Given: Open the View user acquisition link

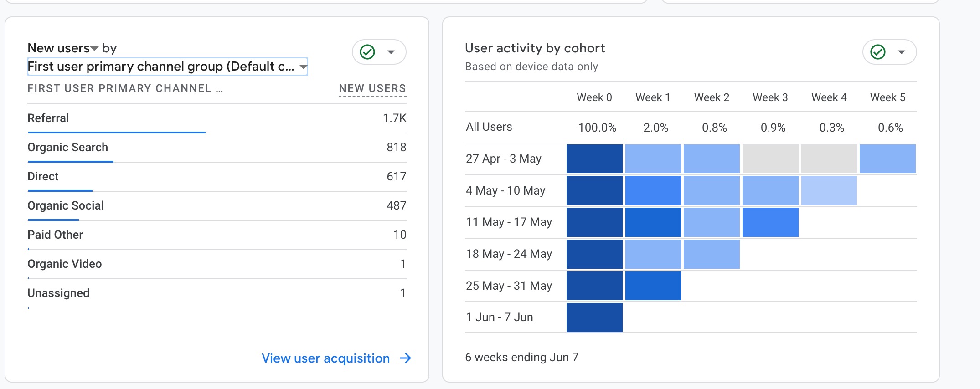Looking at the screenshot, I should click(325, 358).
